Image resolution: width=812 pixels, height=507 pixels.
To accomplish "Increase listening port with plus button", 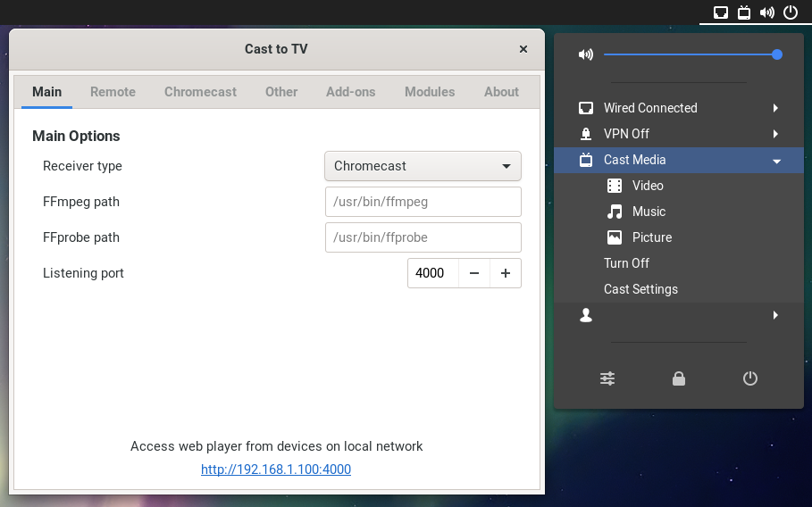I will click(x=506, y=273).
